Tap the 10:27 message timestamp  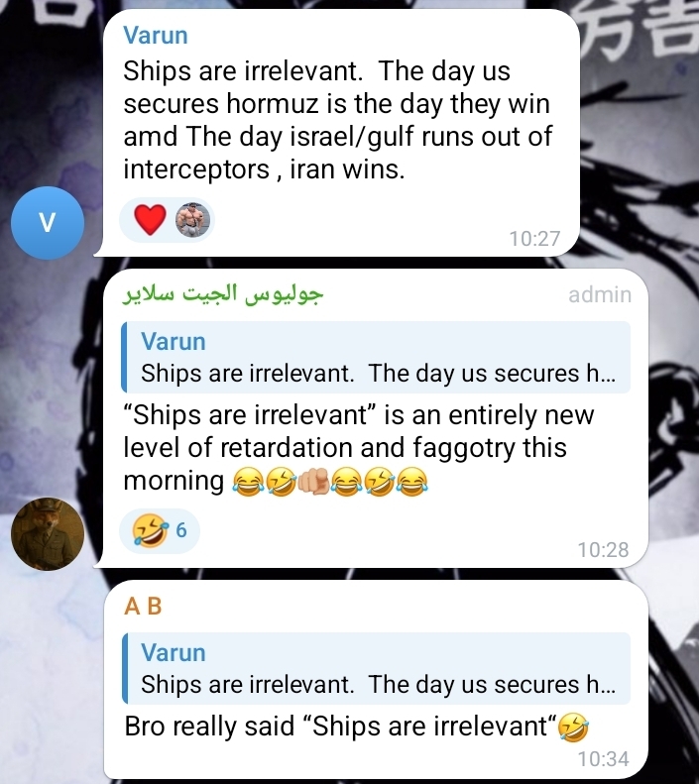point(534,239)
